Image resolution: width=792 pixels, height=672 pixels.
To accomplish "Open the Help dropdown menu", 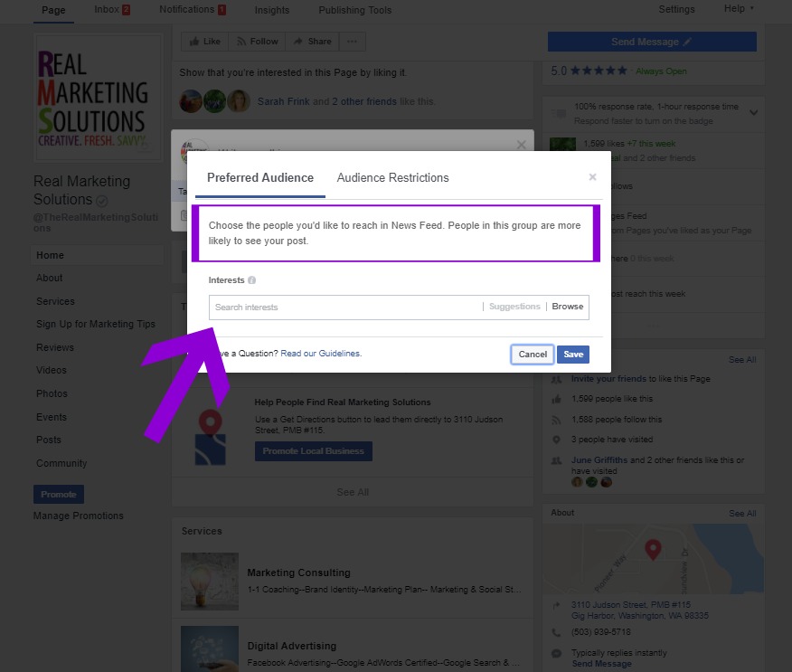I will pos(739,8).
